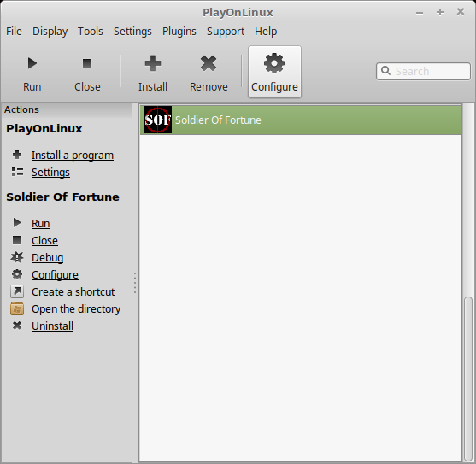Minimize the PlayOnLinux window
This screenshot has height=464, width=476.
420,13
